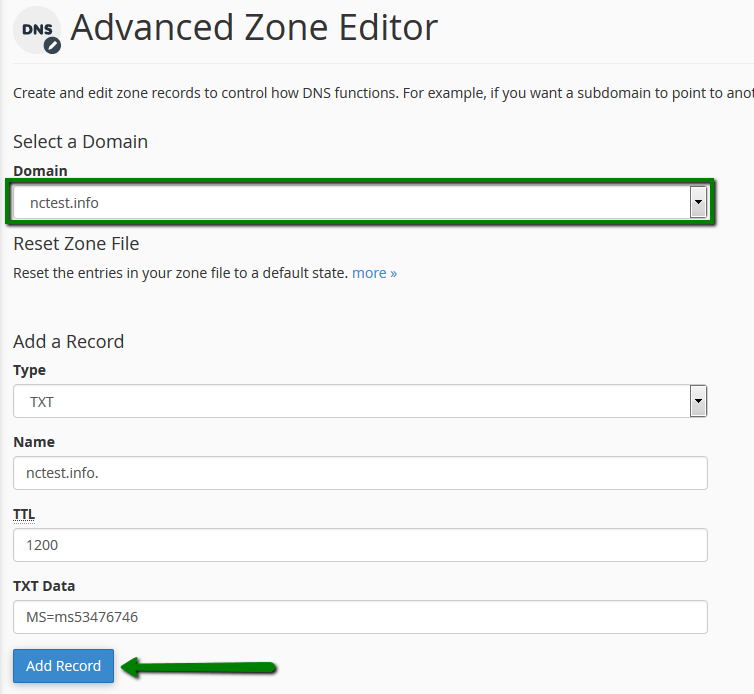Expand the Type dropdown arrow
Image resolution: width=754 pixels, height=694 pixels.
click(x=698, y=401)
